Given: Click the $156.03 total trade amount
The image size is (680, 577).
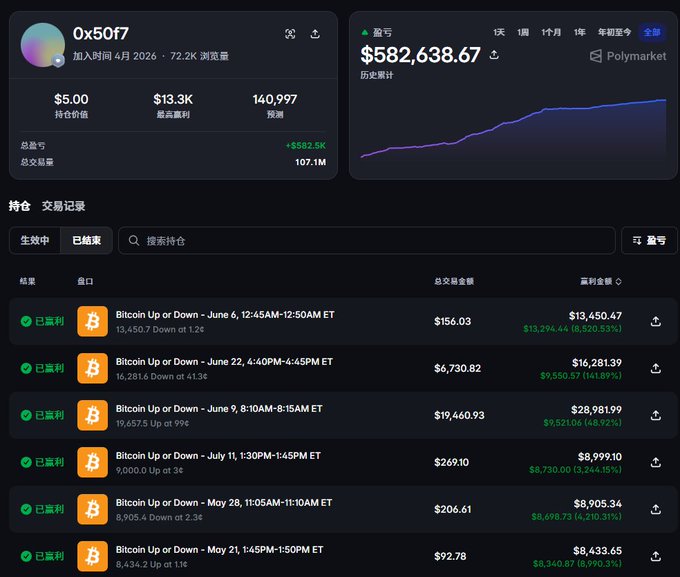Looking at the screenshot, I should pos(452,321).
